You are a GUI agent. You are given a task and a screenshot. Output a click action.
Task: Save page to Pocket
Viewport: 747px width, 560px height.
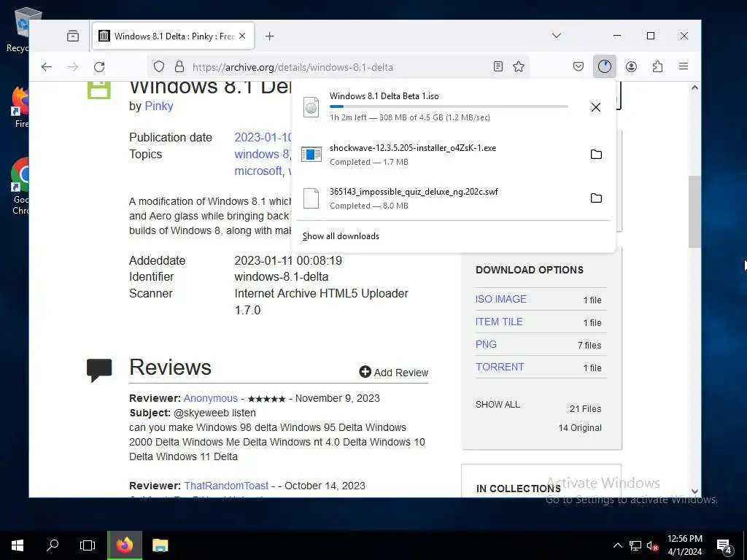(578, 66)
